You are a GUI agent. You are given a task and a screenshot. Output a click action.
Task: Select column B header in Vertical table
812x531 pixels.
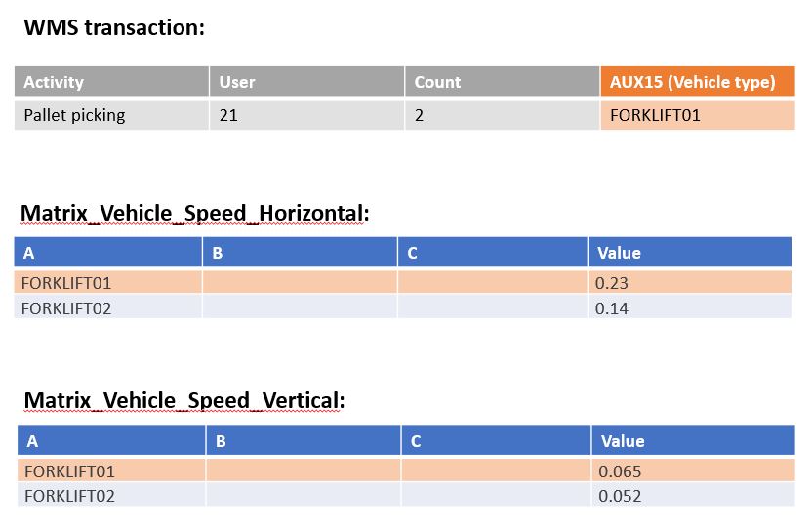point(221,441)
